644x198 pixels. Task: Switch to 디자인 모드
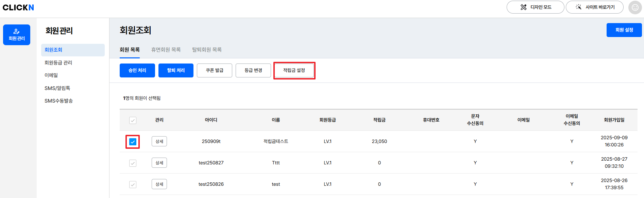(535, 7)
